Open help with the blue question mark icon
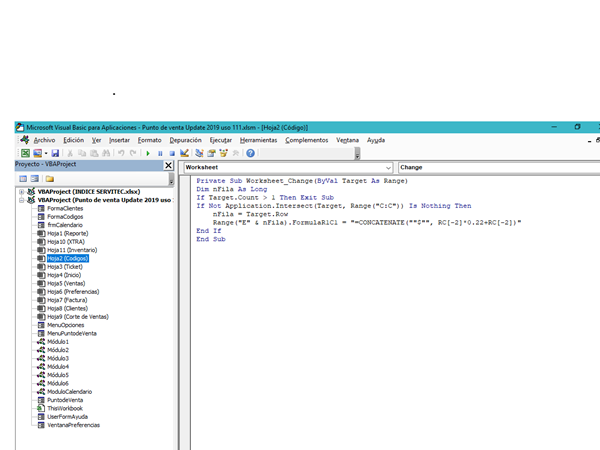Image resolution: width=600 pixels, height=450 pixels. pos(251,153)
